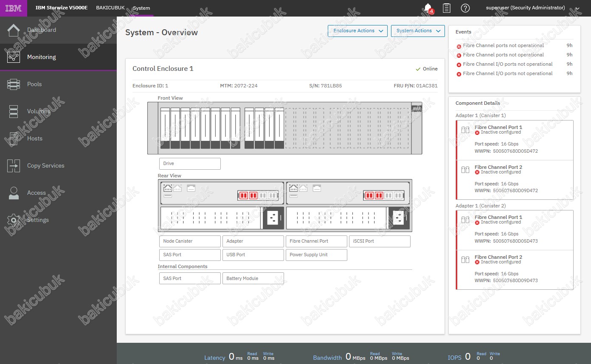Select the leftmost drive in Front View

click(165, 128)
